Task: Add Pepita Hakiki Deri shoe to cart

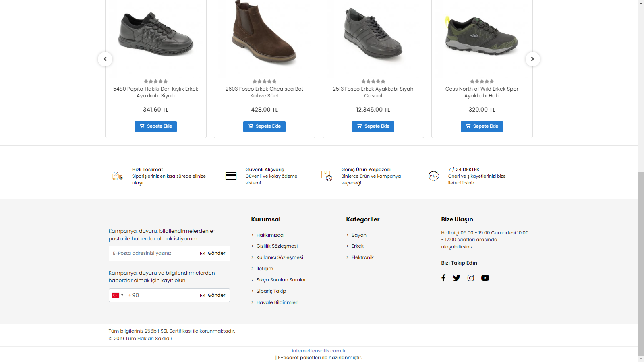Action: 155,126
